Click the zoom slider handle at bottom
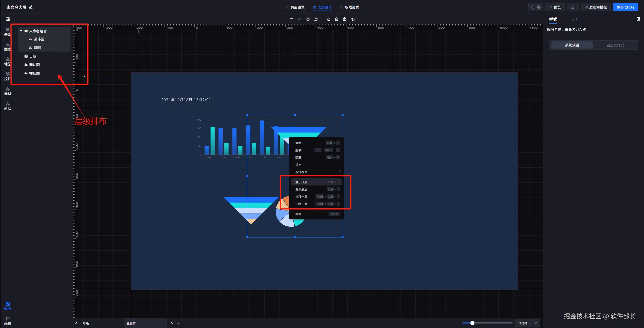Image resolution: width=644 pixels, height=328 pixels. (x=472, y=323)
